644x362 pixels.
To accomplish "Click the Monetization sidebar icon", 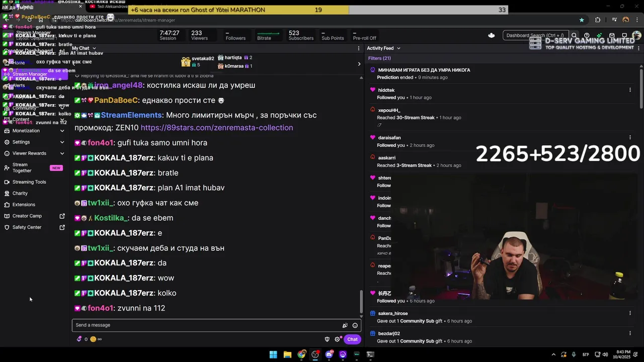I will point(7,131).
